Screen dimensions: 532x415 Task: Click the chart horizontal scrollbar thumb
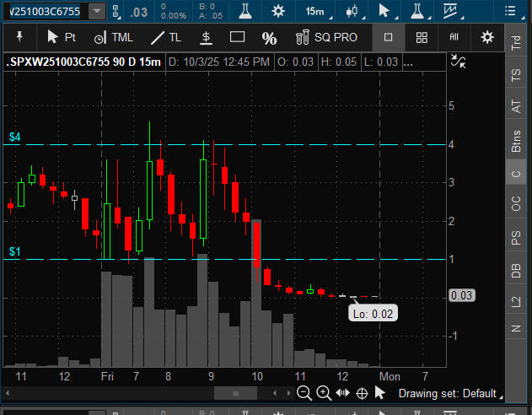[235, 394]
